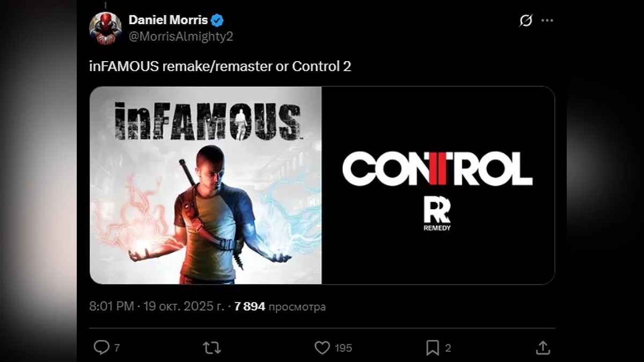Click the repost arrows icon
The image size is (644, 362).
(x=212, y=348)
